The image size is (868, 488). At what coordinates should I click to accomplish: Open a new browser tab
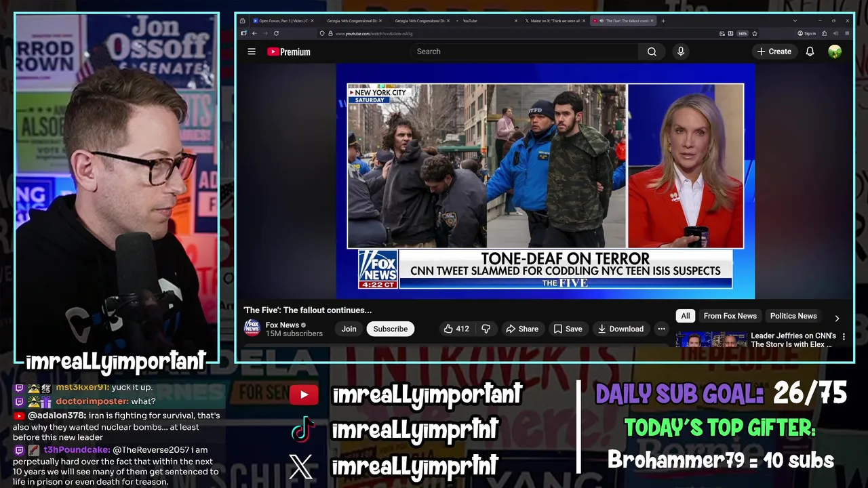click(x=663, y=21)
